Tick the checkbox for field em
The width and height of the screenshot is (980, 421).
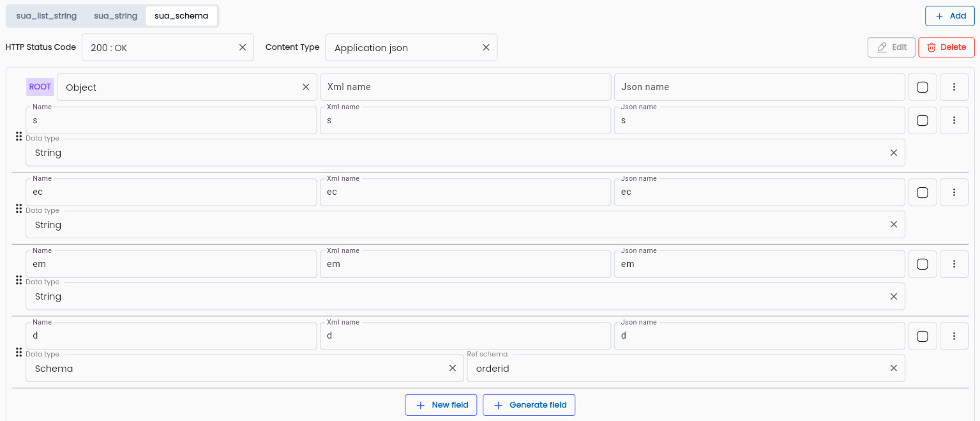923,264
